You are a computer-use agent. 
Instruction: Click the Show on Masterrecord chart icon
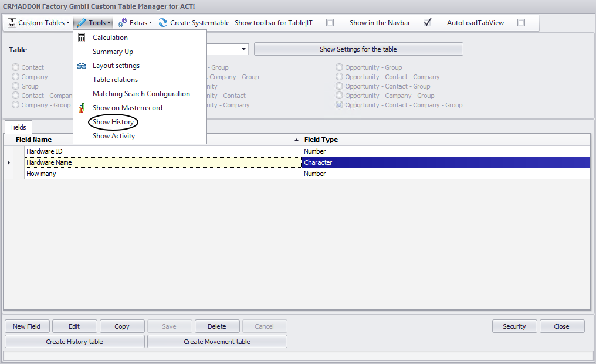(82, 107)
